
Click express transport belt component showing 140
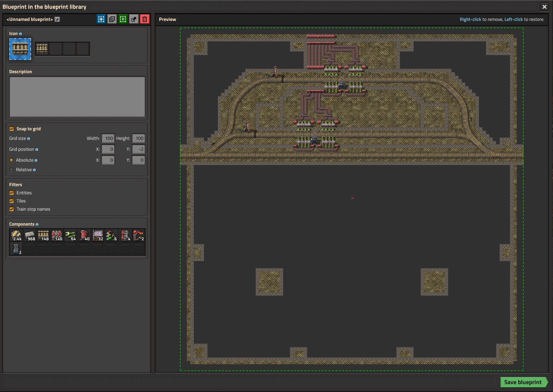57,235
